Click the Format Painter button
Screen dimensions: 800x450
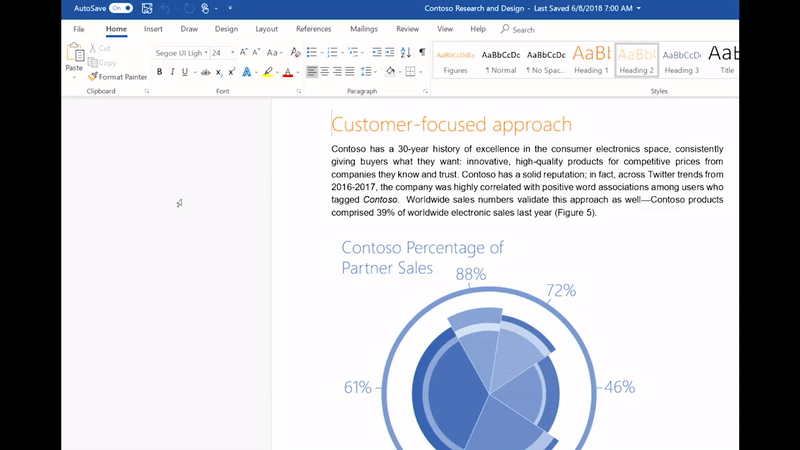click(117, 77)
